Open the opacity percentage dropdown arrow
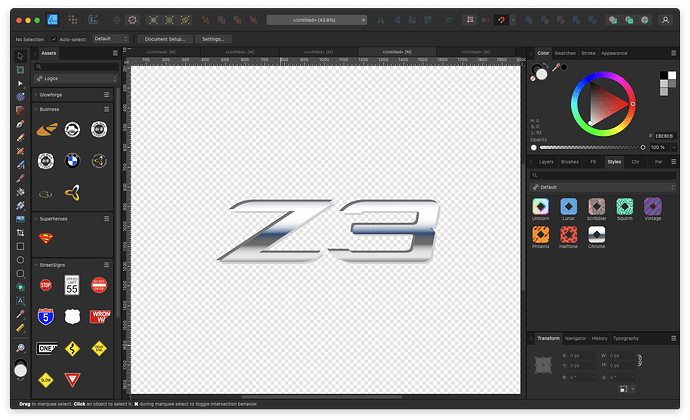The height and width of the screenshot is (420, 690). [673, 147]
